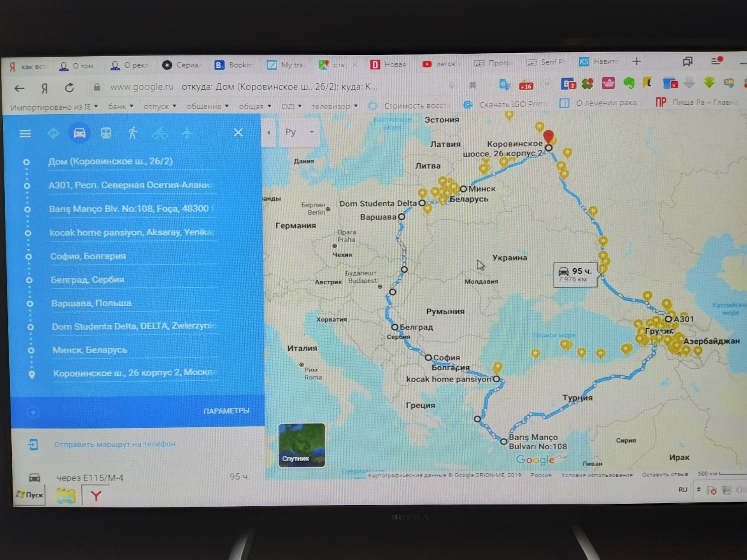The height and width of the screenshot is (560, 747).
Task: Close the directions panel
Action: tap(238, 133)
